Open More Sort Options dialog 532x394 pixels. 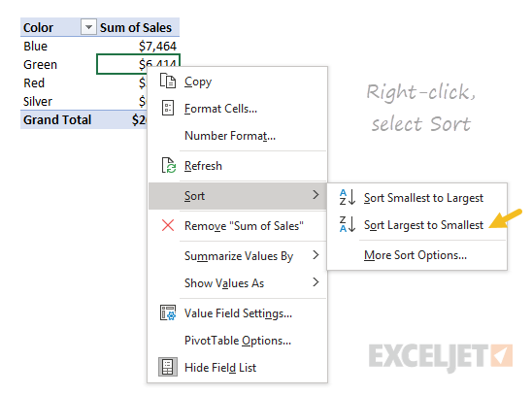click(417, 255)
